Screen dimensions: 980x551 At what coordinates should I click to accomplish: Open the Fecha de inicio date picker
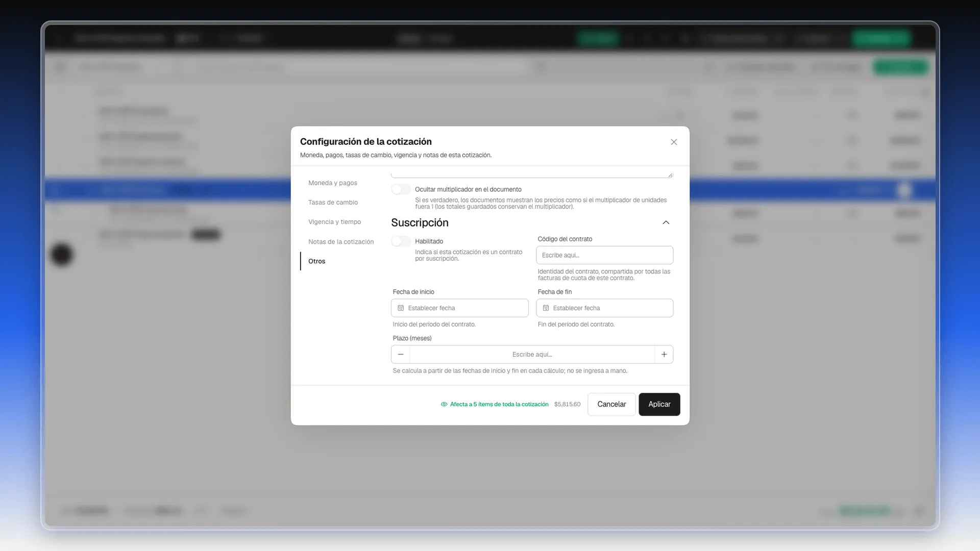pyautogui.click(x=459, y=308)
